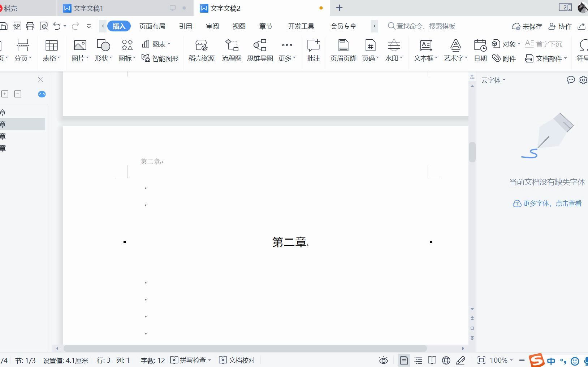Insert a 批注 comment
The image size is (588, 367).
point(313,51)
